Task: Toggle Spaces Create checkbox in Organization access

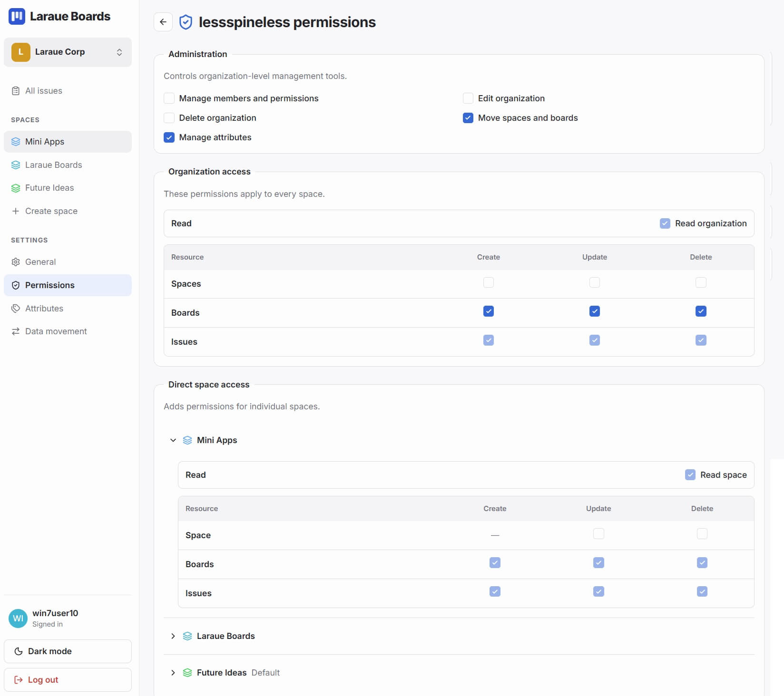Action: (489, 282)
